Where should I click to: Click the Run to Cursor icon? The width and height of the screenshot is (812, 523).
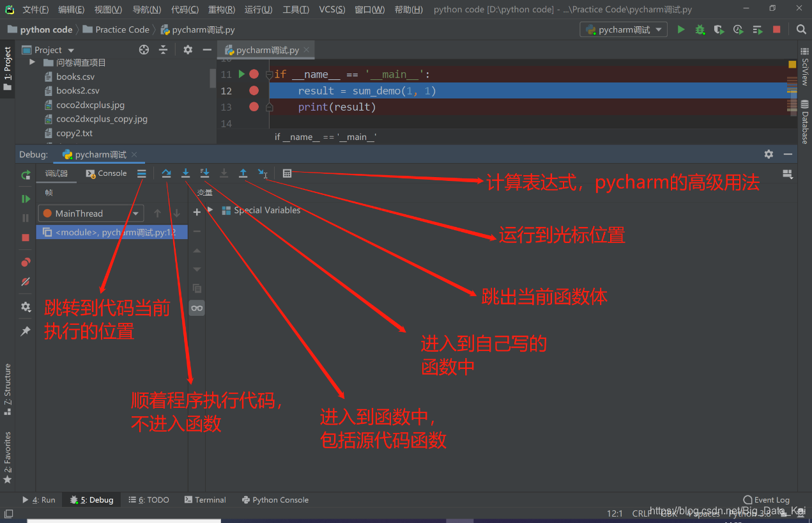tap(262, 173)
